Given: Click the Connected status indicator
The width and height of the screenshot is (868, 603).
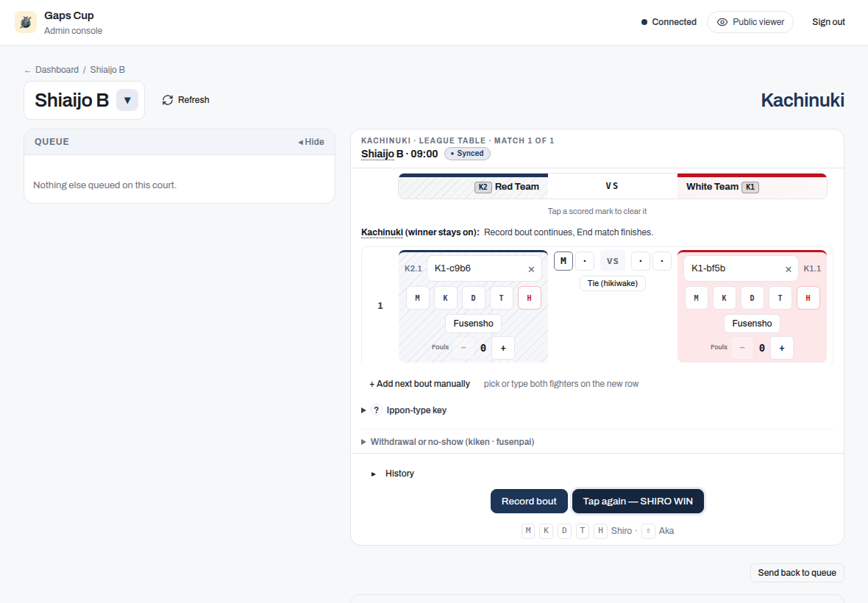Looking at the screenshot, I should click(669, 22).
